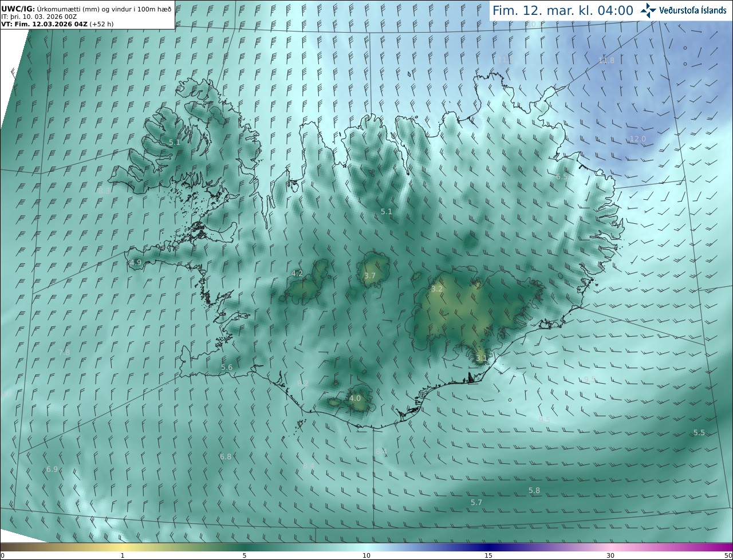This screenshot has height=560, width=733.
Task: Click the 4.0 value on the southern glacier
Action: click(x=355, y=398)
